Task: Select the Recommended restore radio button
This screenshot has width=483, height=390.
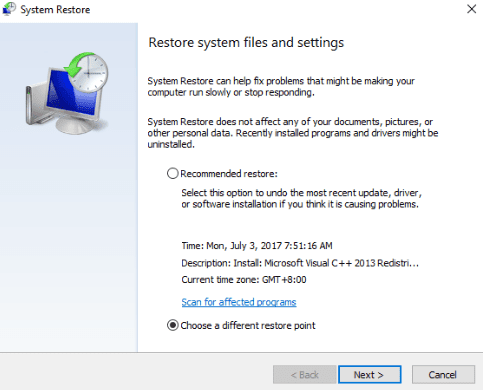Action: pyautogui.click(x=172, y=173)
